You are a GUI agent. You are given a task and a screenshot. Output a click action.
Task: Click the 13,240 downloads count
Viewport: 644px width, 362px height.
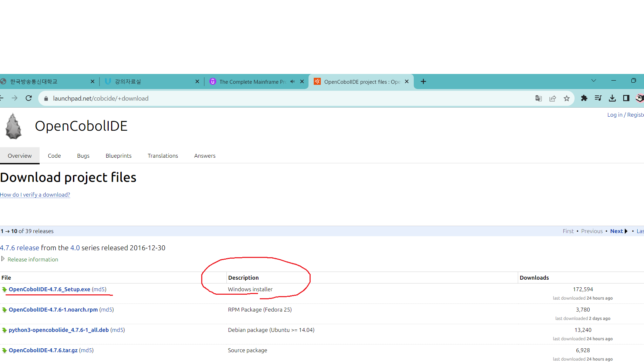point(583,330)
